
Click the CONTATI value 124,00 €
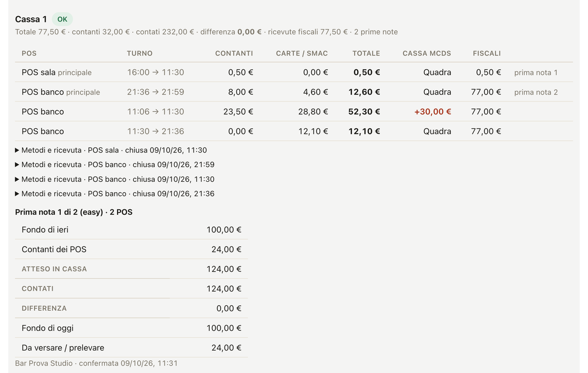coord(224,289)
